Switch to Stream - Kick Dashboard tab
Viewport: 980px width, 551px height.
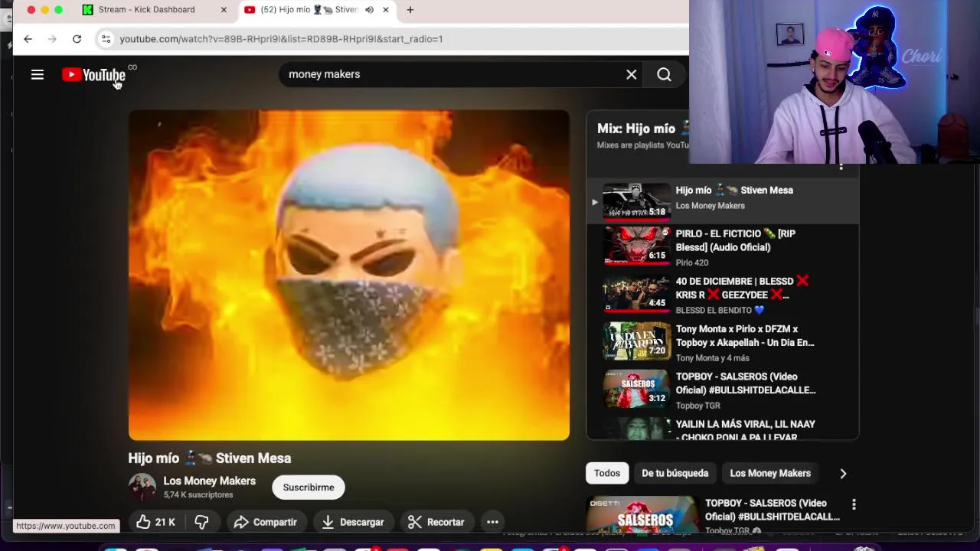tap(146, 10)
